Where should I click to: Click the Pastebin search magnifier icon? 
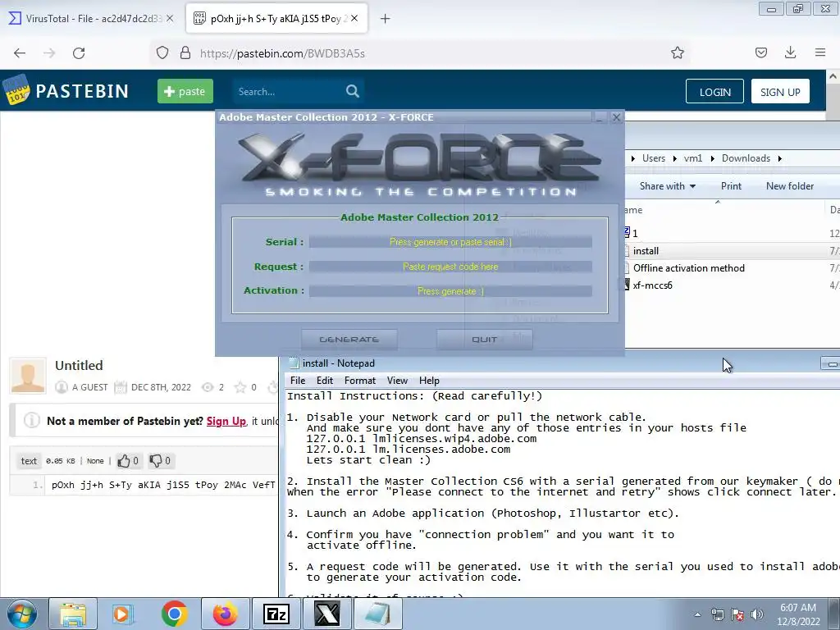[352, 91]
